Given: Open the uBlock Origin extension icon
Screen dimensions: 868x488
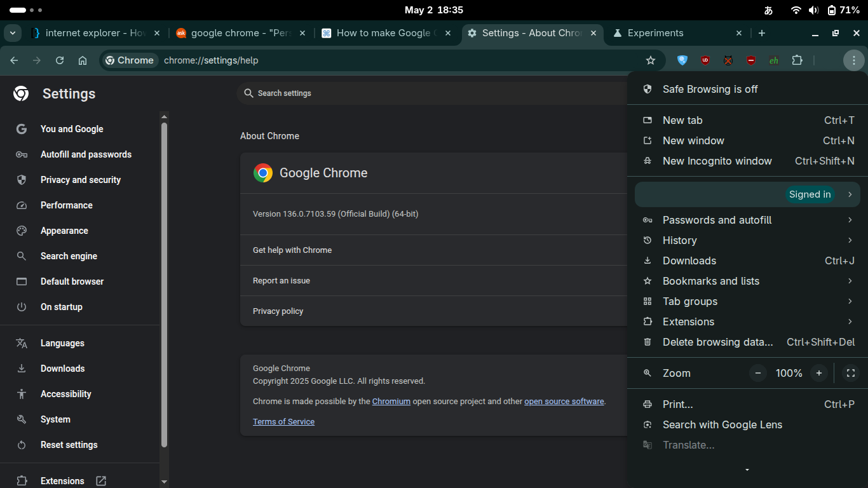Looking at the screenshot, I should 705,60.
